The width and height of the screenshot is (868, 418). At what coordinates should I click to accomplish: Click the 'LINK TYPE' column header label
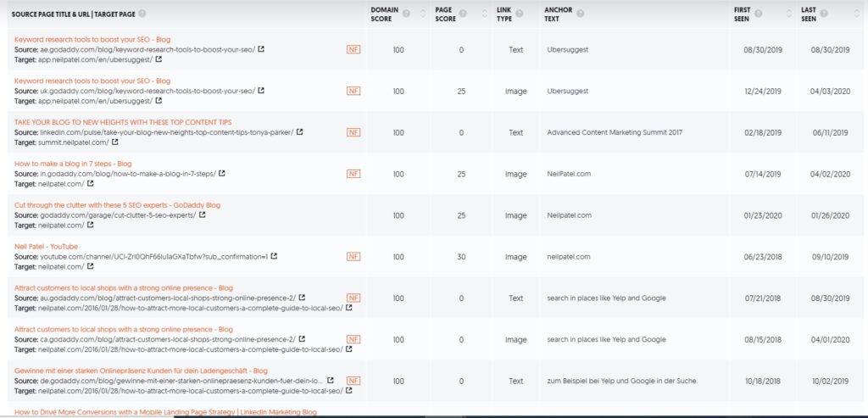[504, 14]
